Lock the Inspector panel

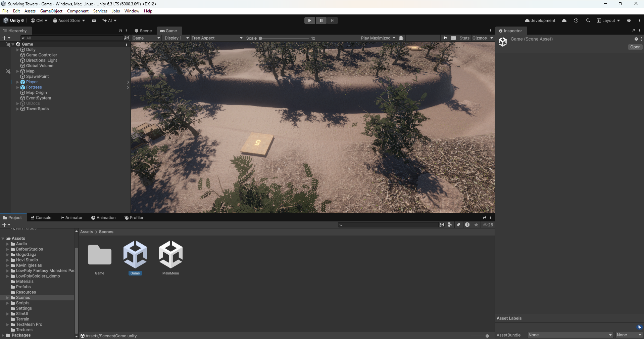[634, 31]
